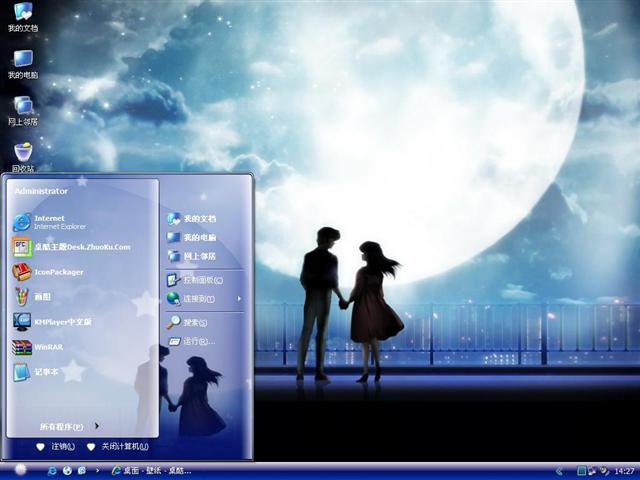640x480 pixels.
Task: Open 搜索 search from Start menu
Action: tap(187, 322)
